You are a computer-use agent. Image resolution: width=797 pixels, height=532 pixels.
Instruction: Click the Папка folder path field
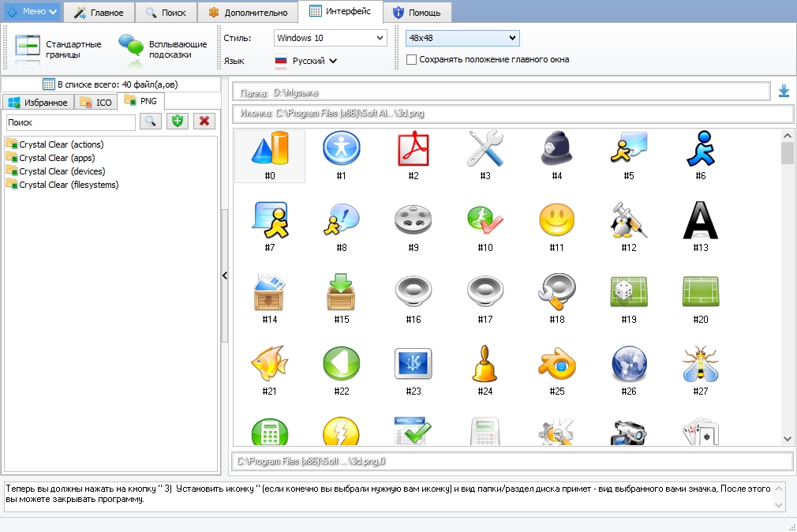click(502, 92)
